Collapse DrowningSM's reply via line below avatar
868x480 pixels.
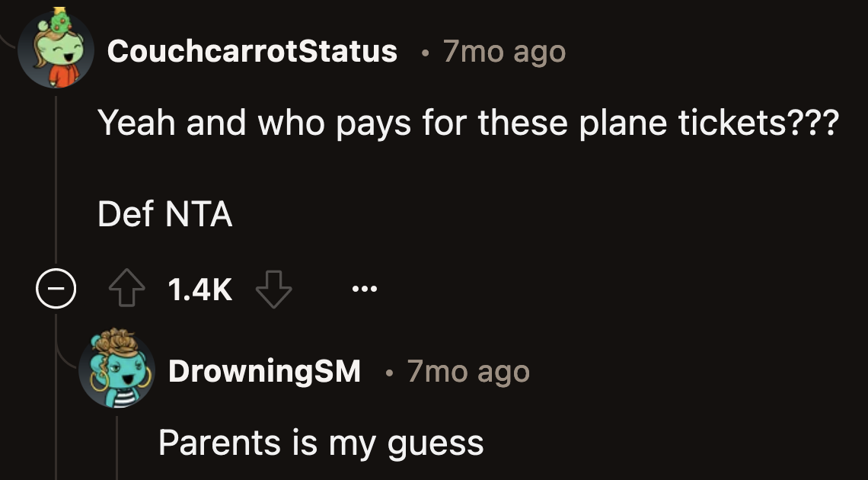pyautogui.click(x=116, y=450)
